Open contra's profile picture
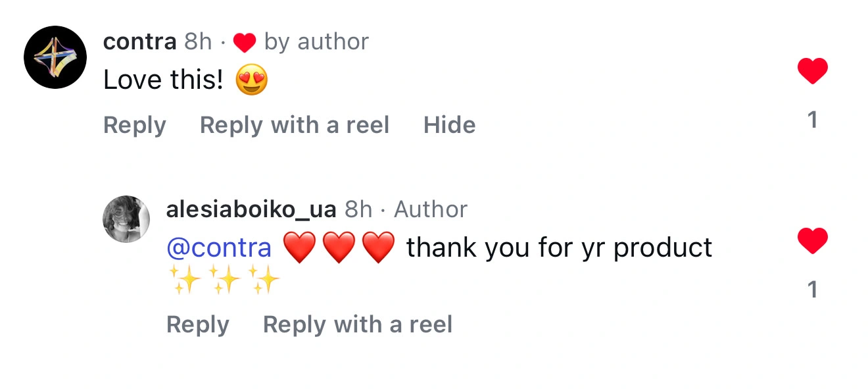Screen dimensions: 868x389 [x=55, y=57]
